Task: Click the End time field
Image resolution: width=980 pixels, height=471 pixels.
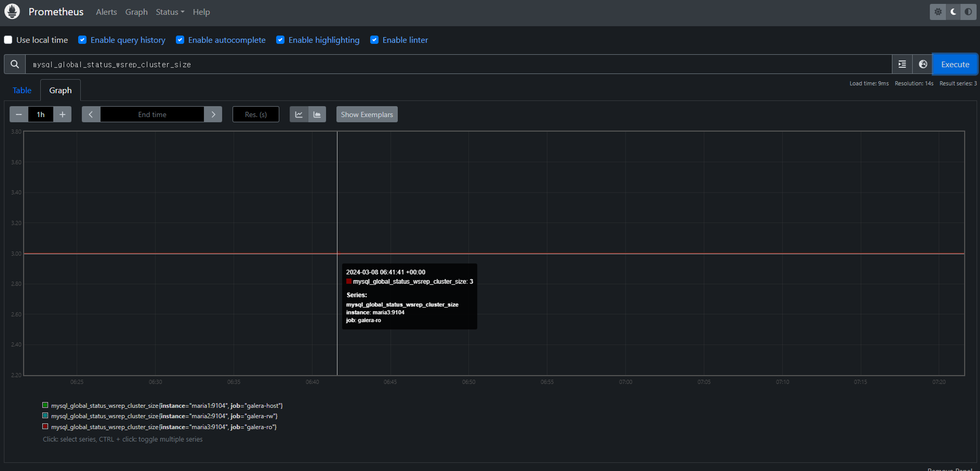Action: click(152, 115)
